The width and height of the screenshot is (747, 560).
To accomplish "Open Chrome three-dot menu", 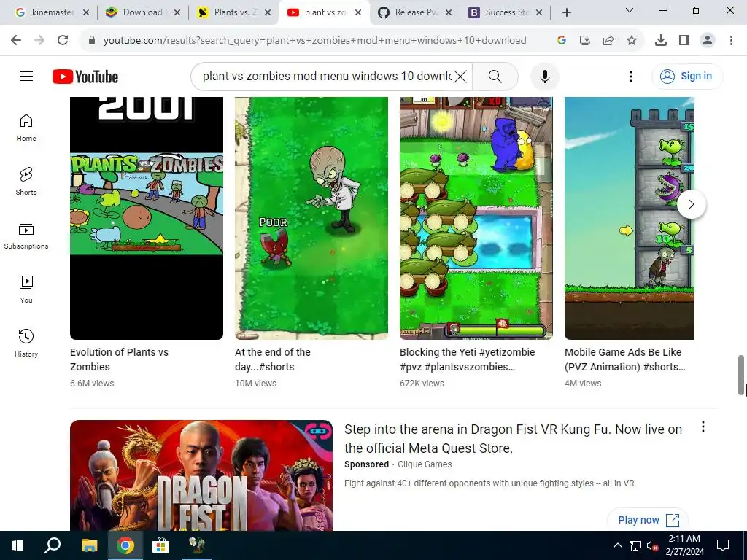I will pos(731,41).
